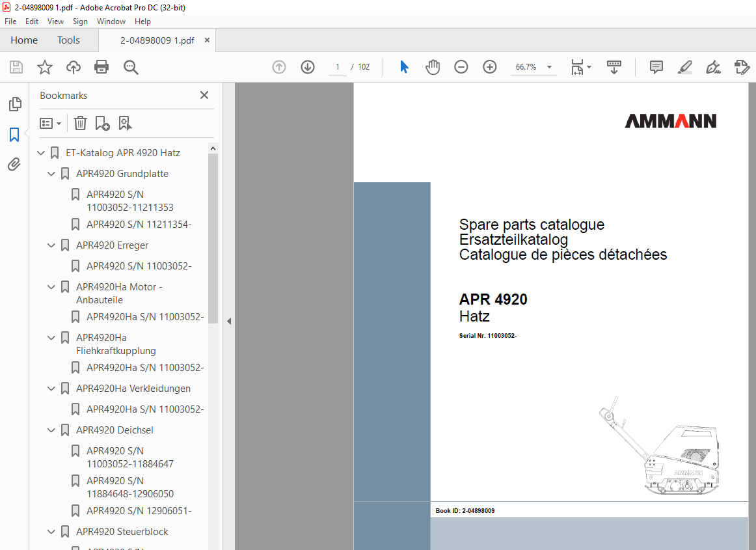
Task: Open the Help menu
Action: (142, 21)
